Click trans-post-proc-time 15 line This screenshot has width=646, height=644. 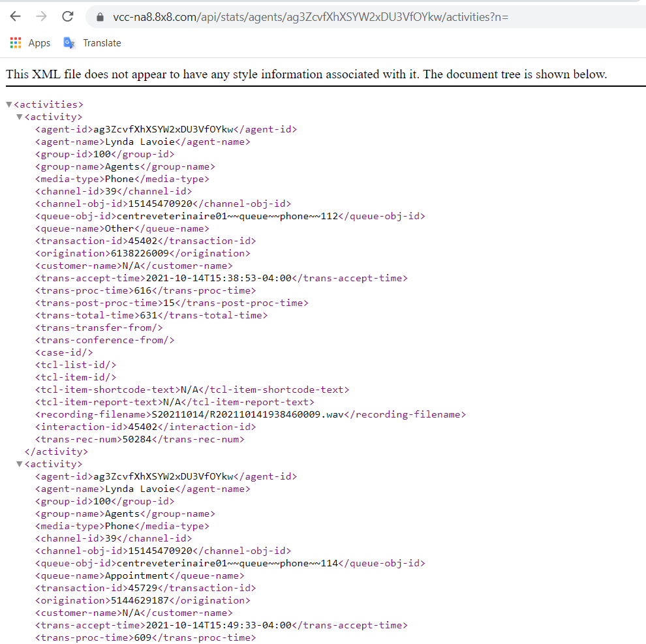pyautogui.click(x=172, y=303)
